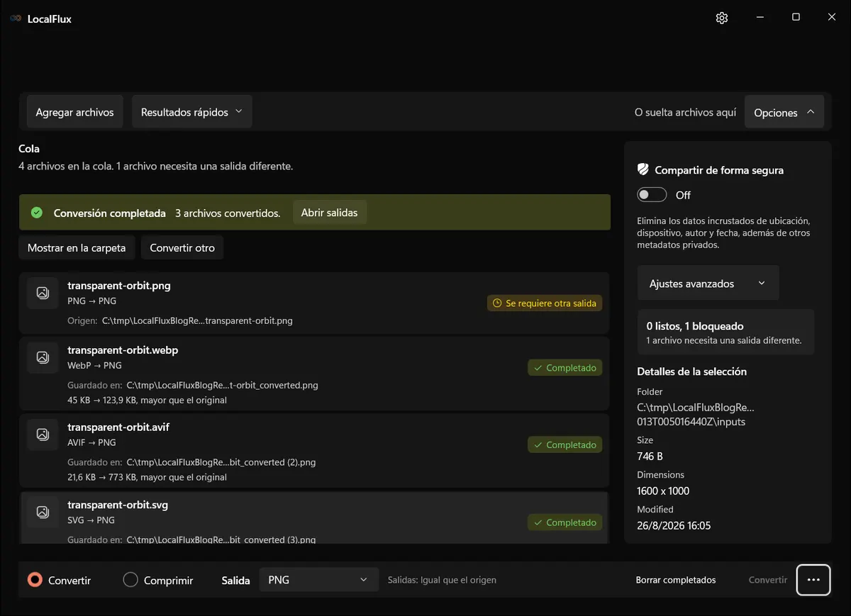The height and width of the screenshot is (616, 851).
Task: Click the green conversion completed checkmark icon
Action: point(38,213)
